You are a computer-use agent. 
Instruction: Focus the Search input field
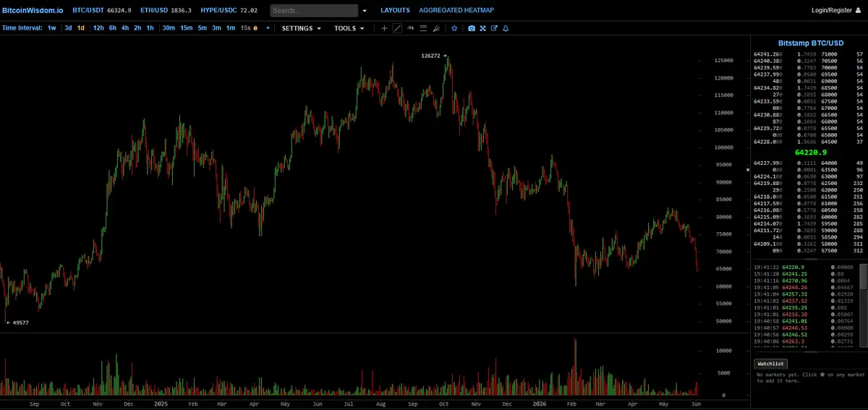coord(314,11)
